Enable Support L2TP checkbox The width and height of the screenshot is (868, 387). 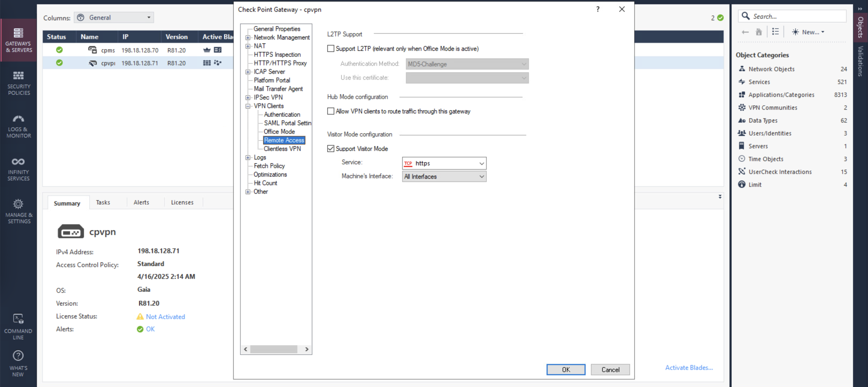331,48
